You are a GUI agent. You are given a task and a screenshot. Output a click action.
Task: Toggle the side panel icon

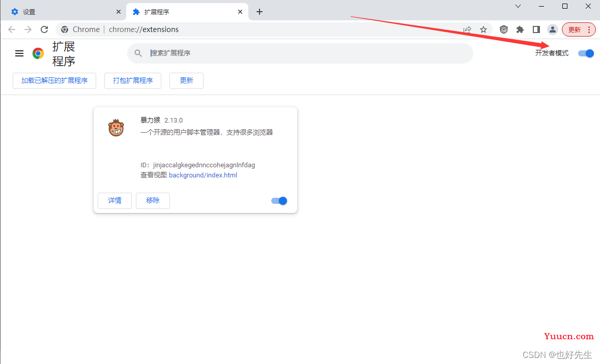point(536,29)
